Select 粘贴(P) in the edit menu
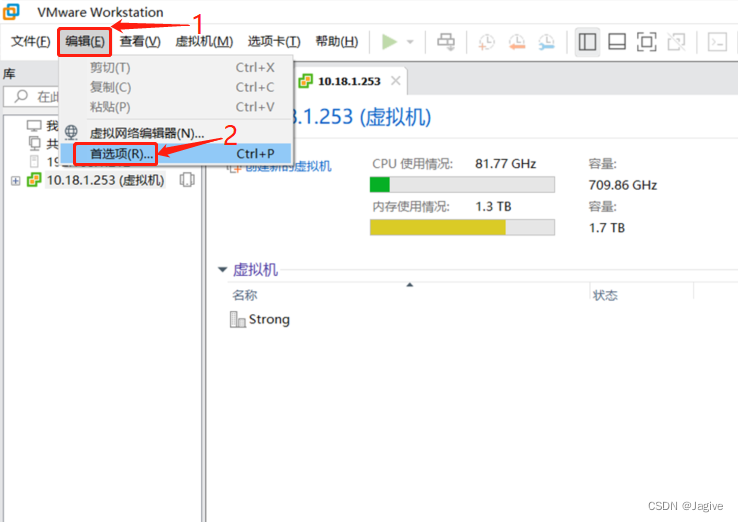The image size is (738, 522). 176,107
